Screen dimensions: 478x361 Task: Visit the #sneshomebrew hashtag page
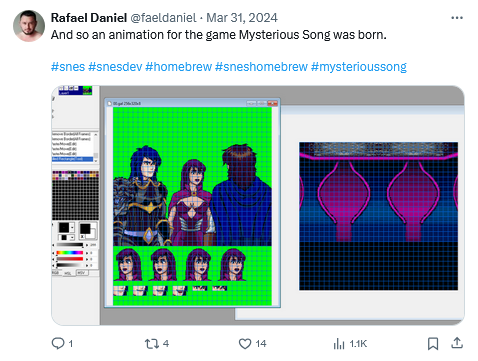pyautogui.click(x=261, y=67)
